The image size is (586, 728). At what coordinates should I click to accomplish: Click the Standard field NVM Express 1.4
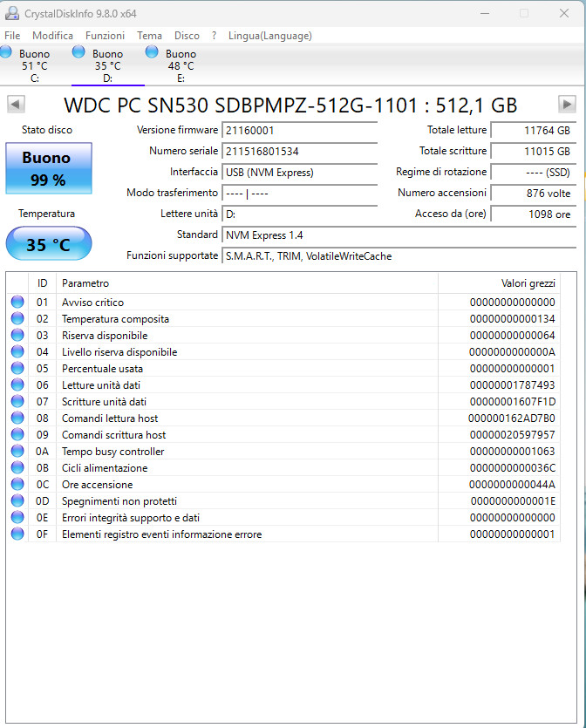point(399,235)
